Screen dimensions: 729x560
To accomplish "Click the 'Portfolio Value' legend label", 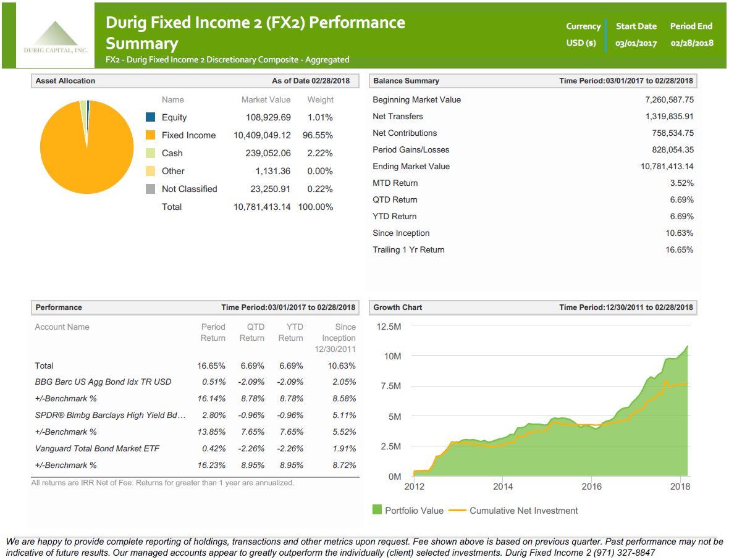I will click(415, 510).
